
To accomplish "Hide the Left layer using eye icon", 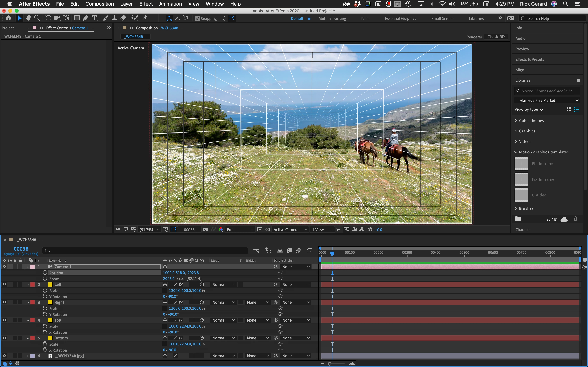I will (x=4, y=285).
